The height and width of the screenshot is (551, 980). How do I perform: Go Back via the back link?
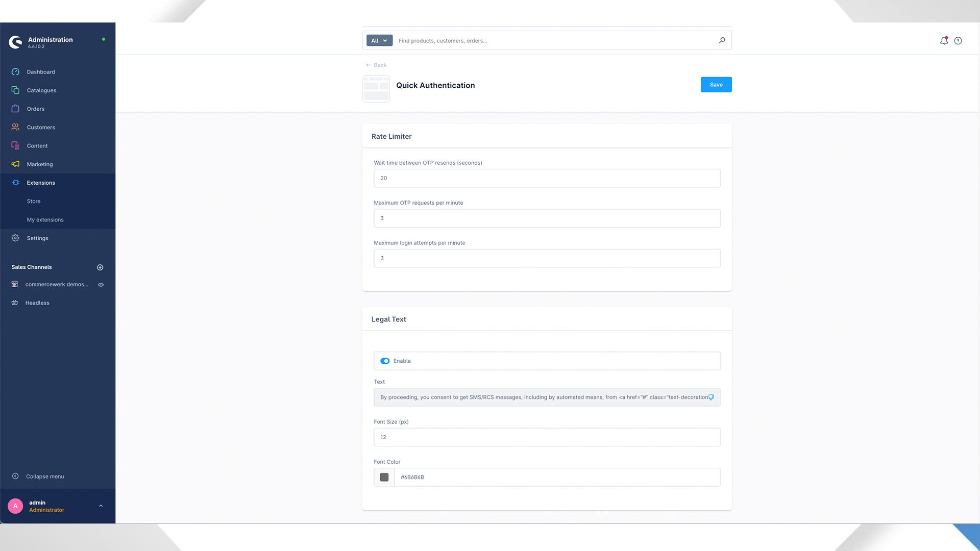pos(376,65)
